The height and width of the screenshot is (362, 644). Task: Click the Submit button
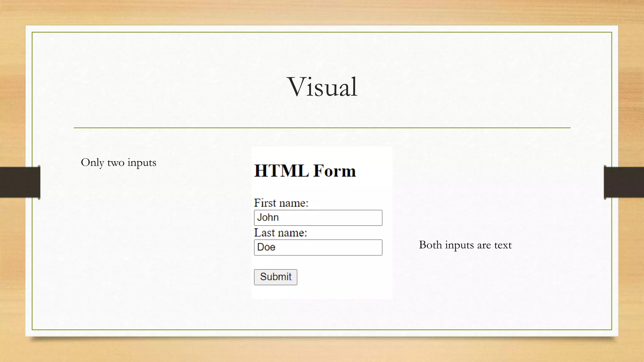[275, 277]
